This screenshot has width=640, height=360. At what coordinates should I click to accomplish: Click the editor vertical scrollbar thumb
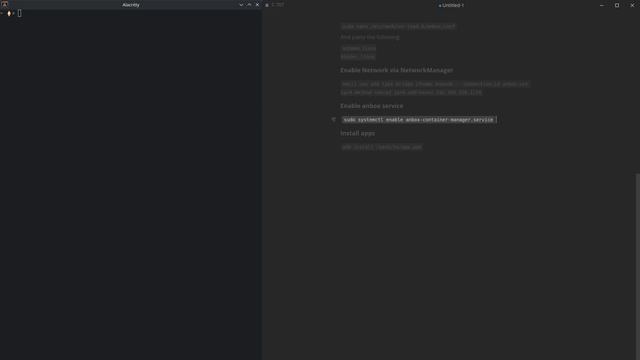(638, 267)
